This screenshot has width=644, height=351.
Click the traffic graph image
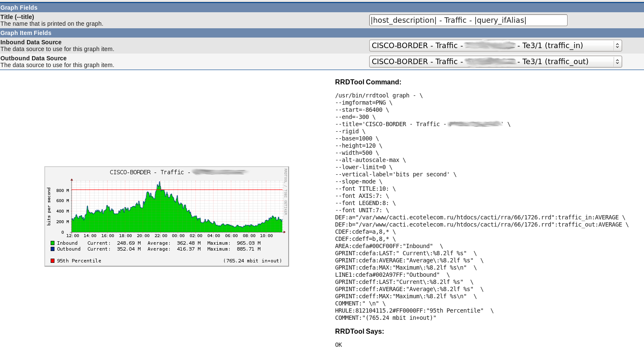point(167,216)
